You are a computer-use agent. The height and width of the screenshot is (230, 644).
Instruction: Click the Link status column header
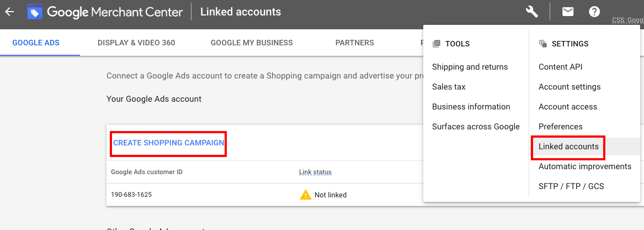coord(315,172)
